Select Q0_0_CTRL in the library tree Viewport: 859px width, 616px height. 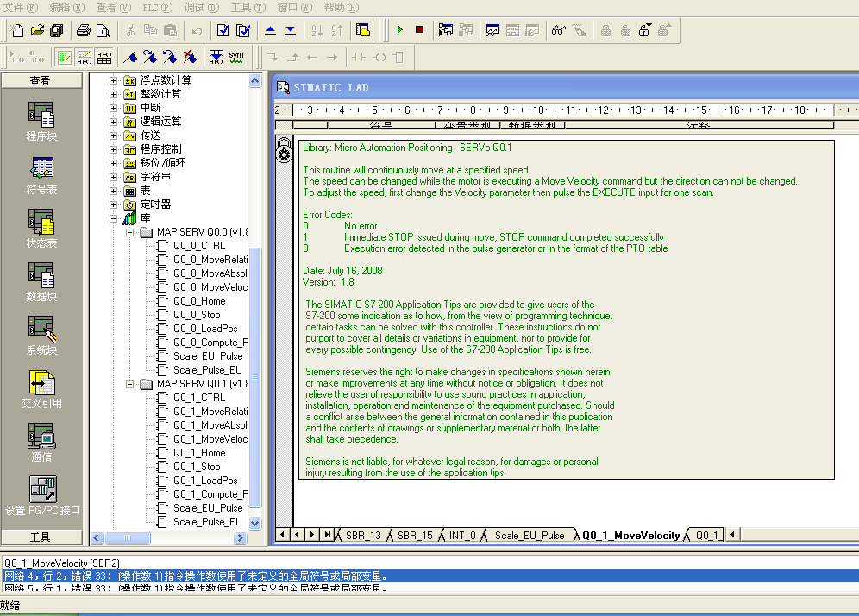point(199,246)
